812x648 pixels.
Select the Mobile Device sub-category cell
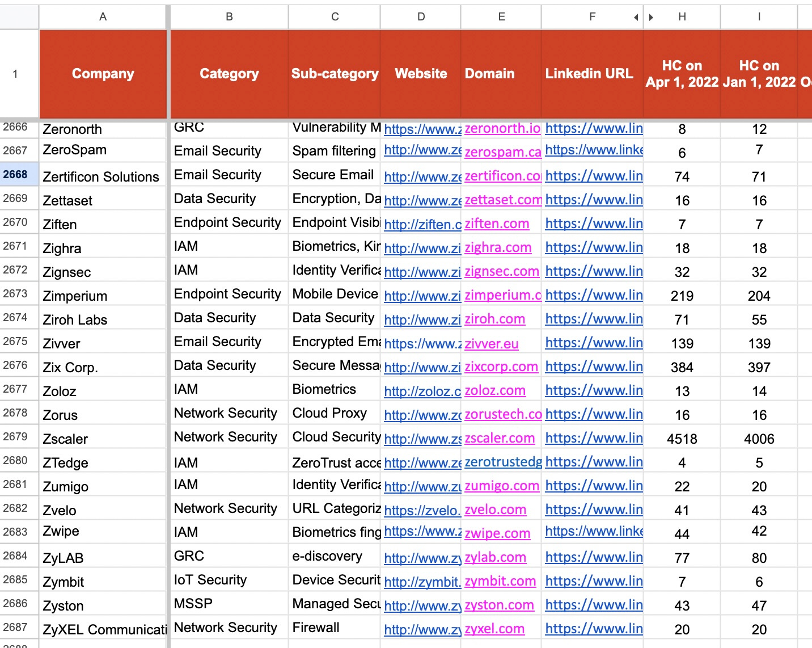click(335, 293)
